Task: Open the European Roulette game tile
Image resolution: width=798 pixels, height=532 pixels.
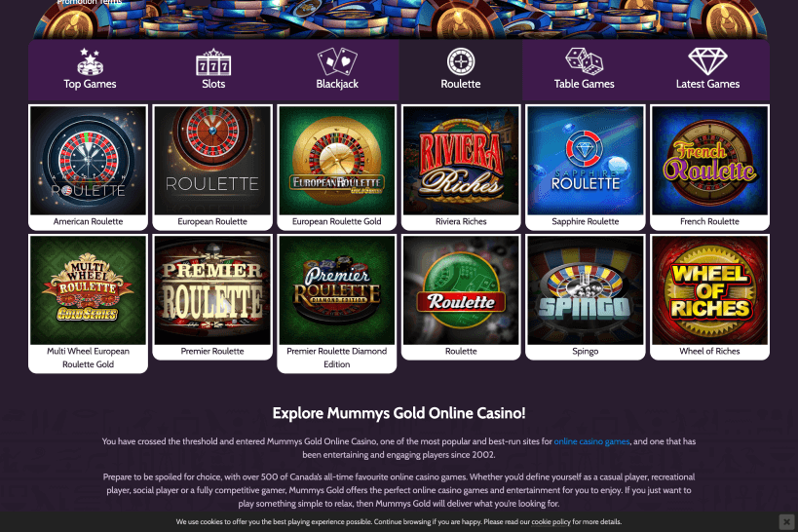Action: click(x=212, y=161)
